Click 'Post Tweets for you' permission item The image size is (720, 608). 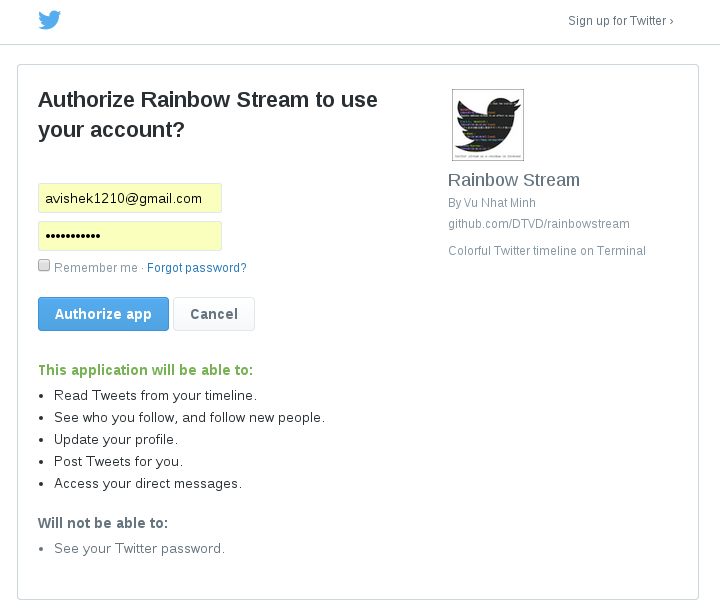pyautogui.click(x=118, y=461)
